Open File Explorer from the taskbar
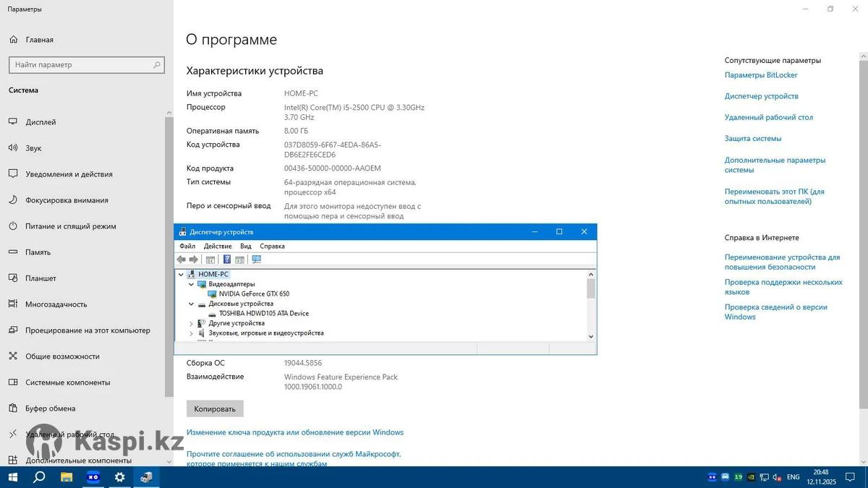Screen dimensions: 868x488 [67, 477]
